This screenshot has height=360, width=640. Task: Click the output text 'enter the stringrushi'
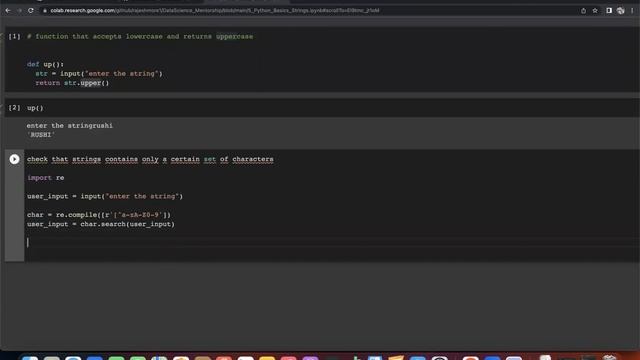[x=70, y=126]
